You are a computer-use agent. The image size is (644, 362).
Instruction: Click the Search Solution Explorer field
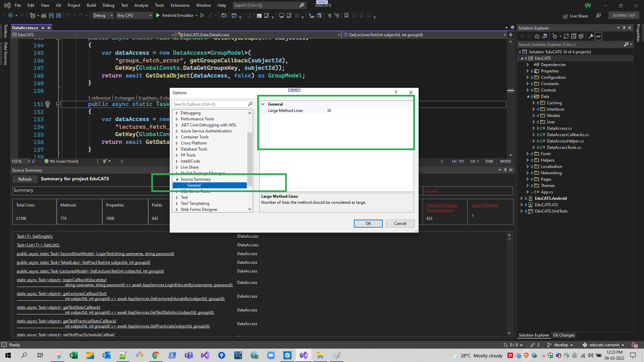[570, 45]
